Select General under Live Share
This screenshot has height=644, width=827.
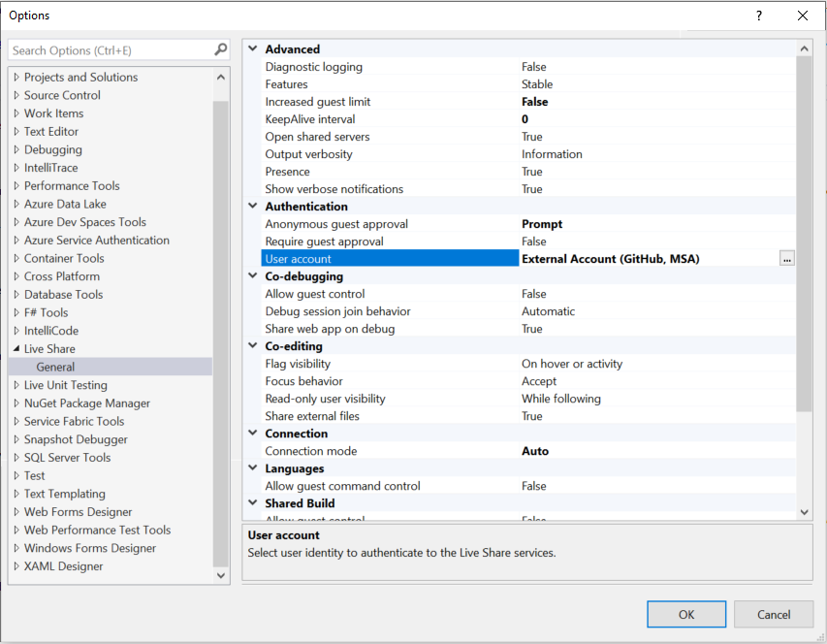(55, 367)
